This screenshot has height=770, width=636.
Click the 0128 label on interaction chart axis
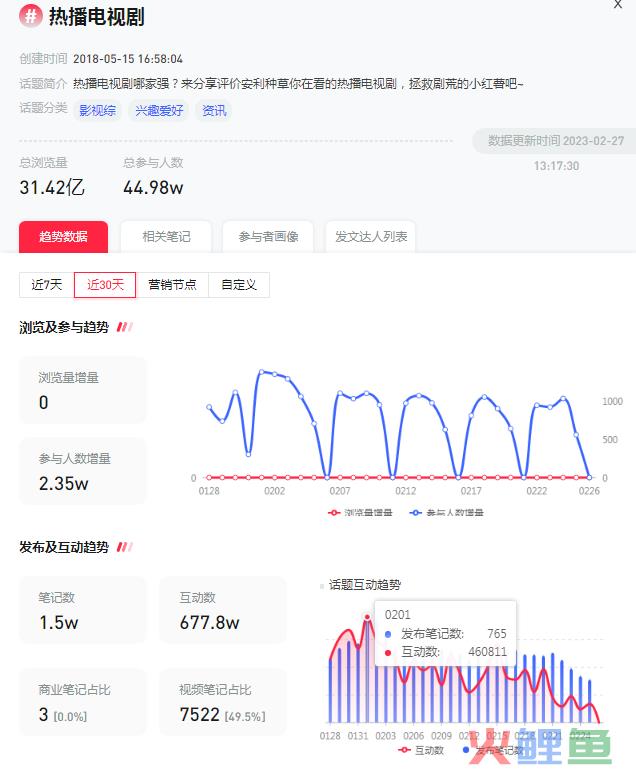pyautogui.click(x=330, y=736)
